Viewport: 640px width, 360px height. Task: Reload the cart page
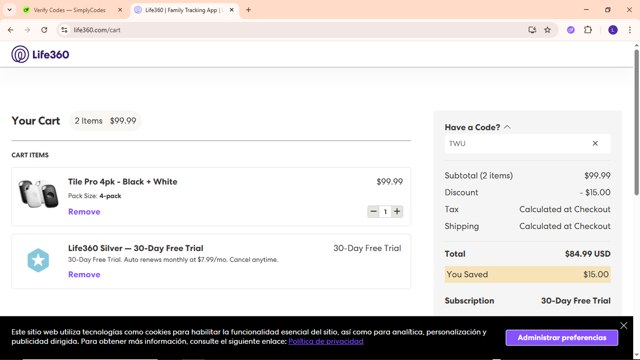pyautogui.click(x=44, y=30)
